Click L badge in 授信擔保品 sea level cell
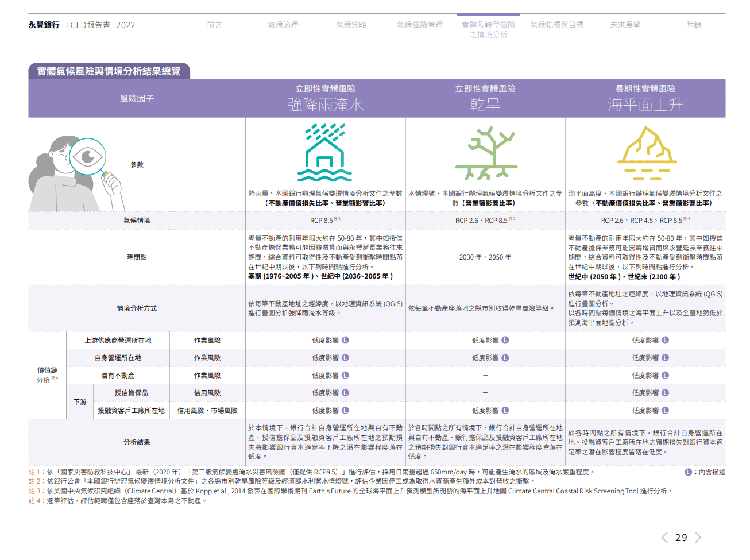750x560 pixels. coord(665,393)
